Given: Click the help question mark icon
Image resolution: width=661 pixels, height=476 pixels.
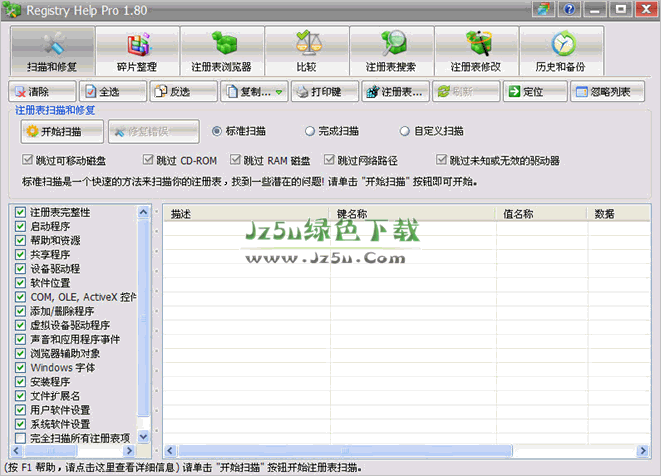Looking at the screenshot, I should [x=569, y=9].
